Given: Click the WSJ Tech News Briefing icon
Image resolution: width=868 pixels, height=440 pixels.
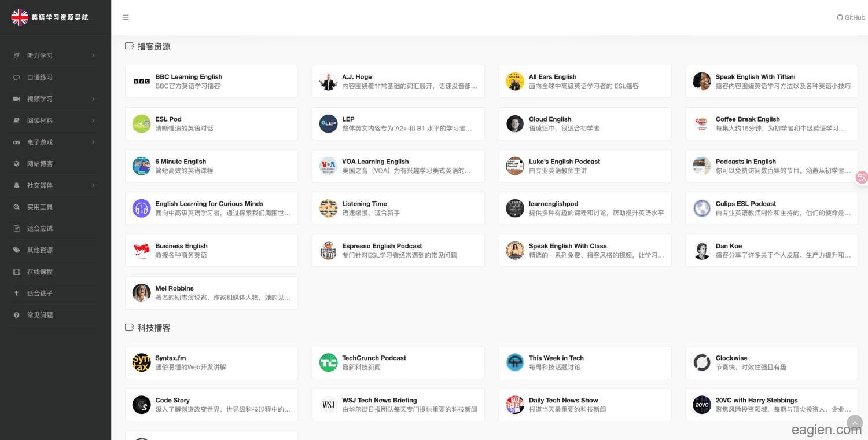Looking at the screenshot, I should pyautogui.click(x=328, y=405).
